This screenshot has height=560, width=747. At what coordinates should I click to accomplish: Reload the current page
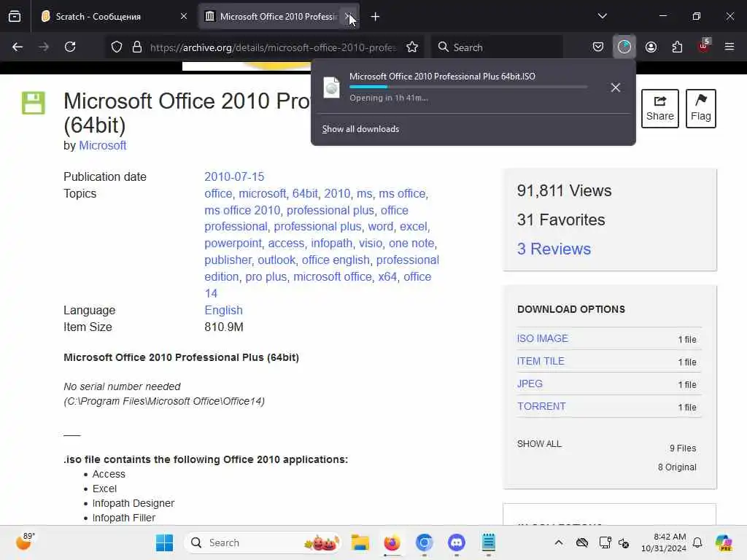click(x=70, y=47)
